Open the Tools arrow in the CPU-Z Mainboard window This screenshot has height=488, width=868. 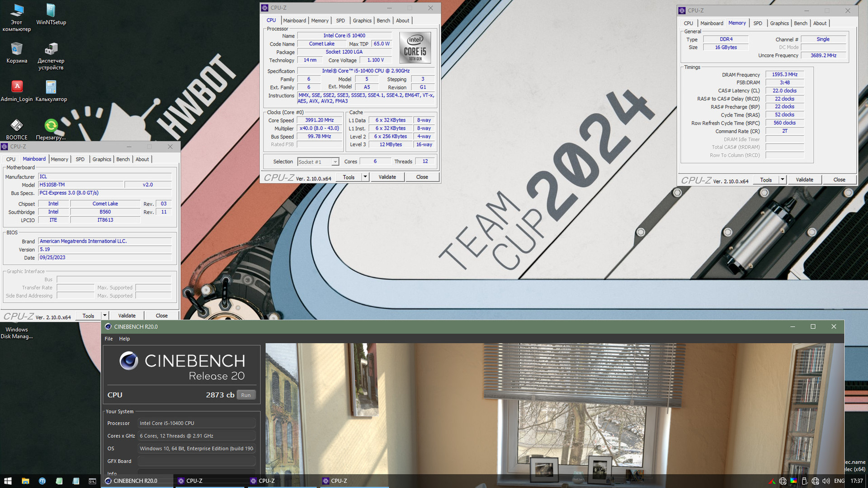point(105,316)
